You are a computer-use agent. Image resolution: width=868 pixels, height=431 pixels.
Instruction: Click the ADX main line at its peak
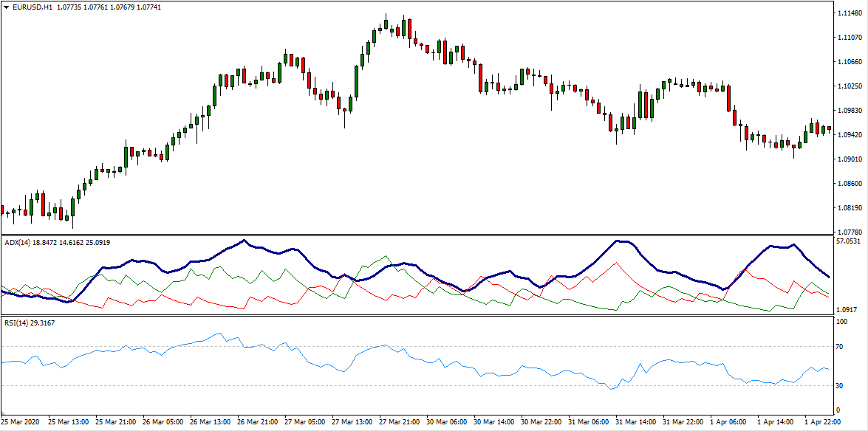click(x=245, y=241)
